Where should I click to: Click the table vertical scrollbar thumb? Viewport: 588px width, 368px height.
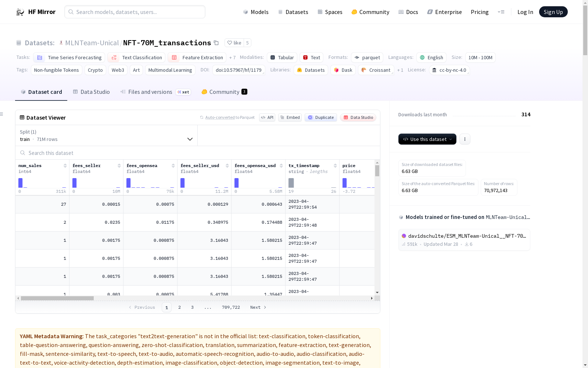[x=377, y=171]
